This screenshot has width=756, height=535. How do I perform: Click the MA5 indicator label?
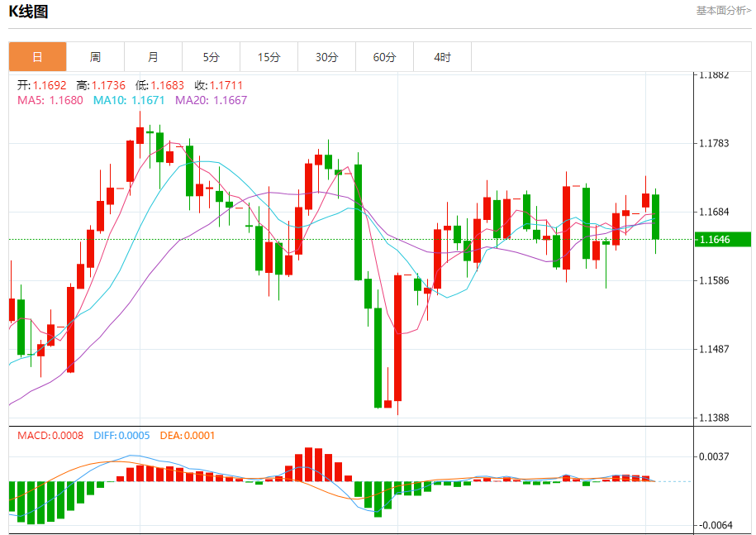click(x=50, y=100)
